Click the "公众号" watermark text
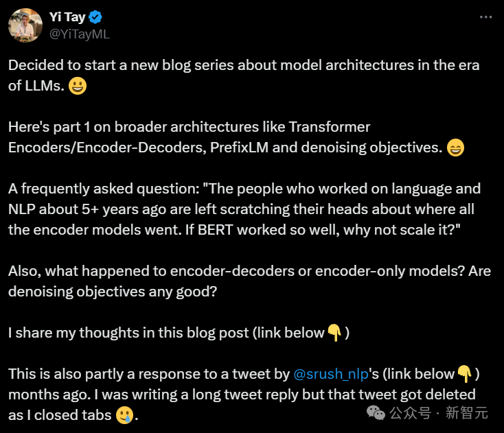Image resolution: width=504 pixels, height=433 pixels. pyautogui.click(x=410, y=413)
